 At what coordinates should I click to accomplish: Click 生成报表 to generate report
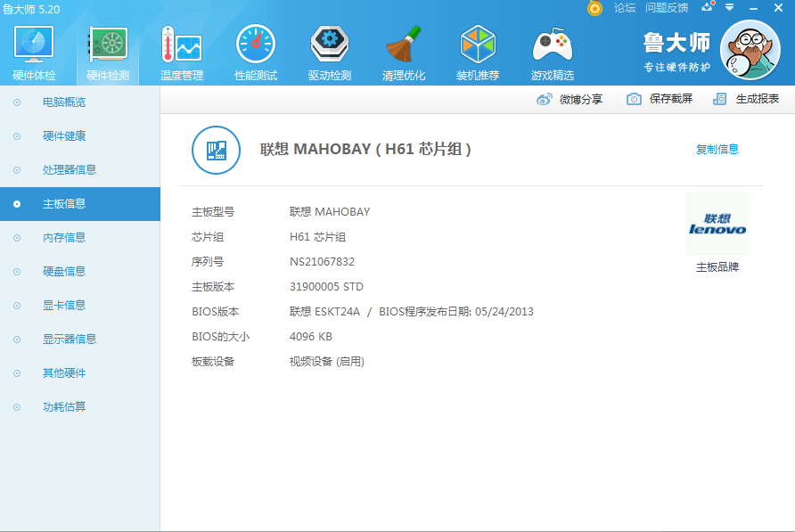coord(746,99)
